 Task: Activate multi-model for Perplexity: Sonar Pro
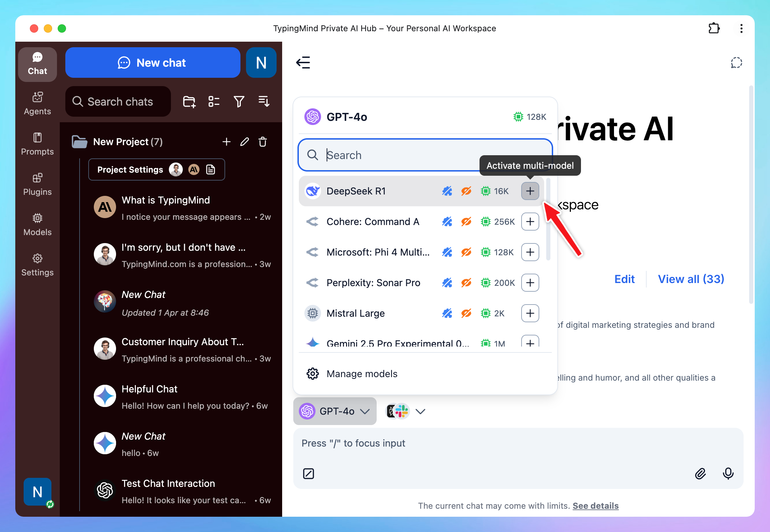530,283
